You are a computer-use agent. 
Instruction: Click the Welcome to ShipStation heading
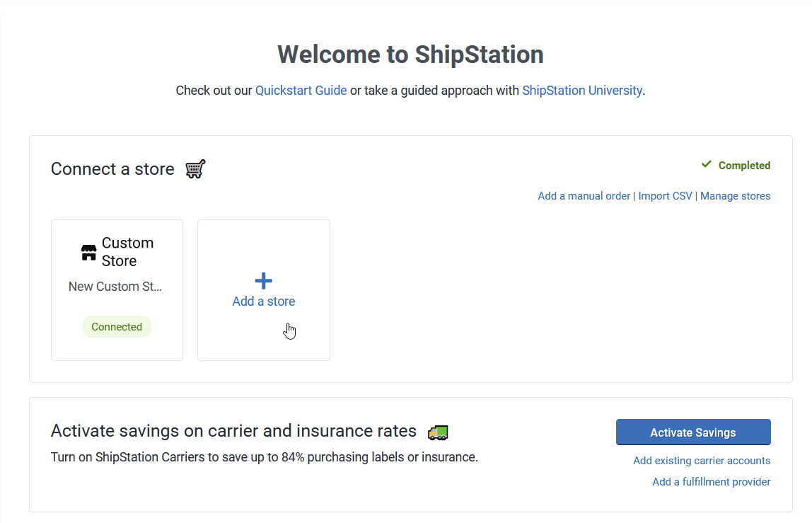(x=411, y=54)
